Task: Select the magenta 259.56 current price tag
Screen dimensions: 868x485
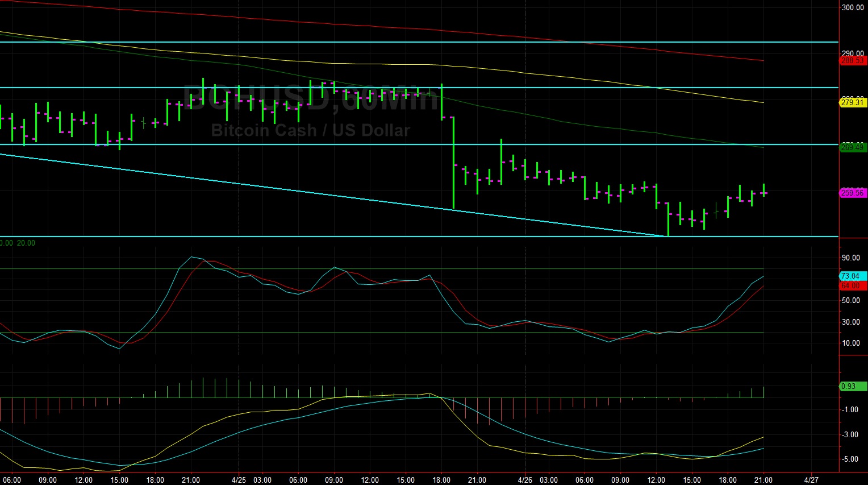Action: click(x=852, y=193)
